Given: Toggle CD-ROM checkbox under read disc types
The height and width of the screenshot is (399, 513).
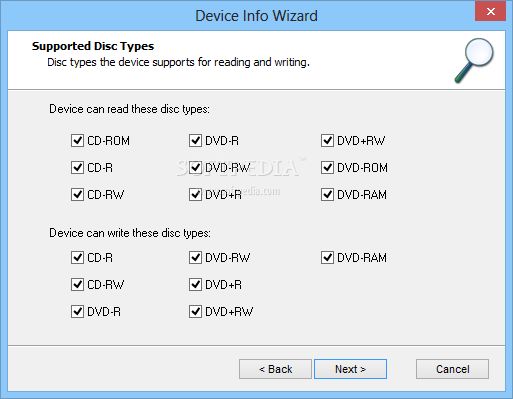Looking at the screenshot, I should 77,141.
